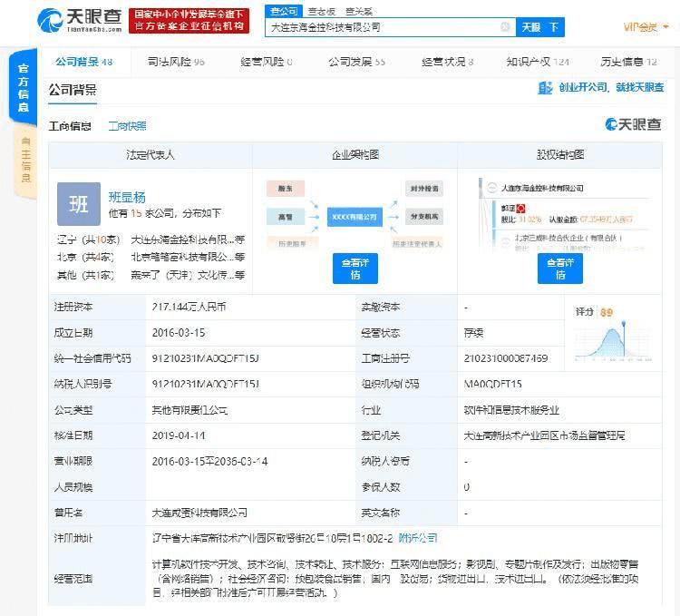Click the 对外投资 node in diagram
This screenshot has height=616, width=680.
(x=424, y=189)
